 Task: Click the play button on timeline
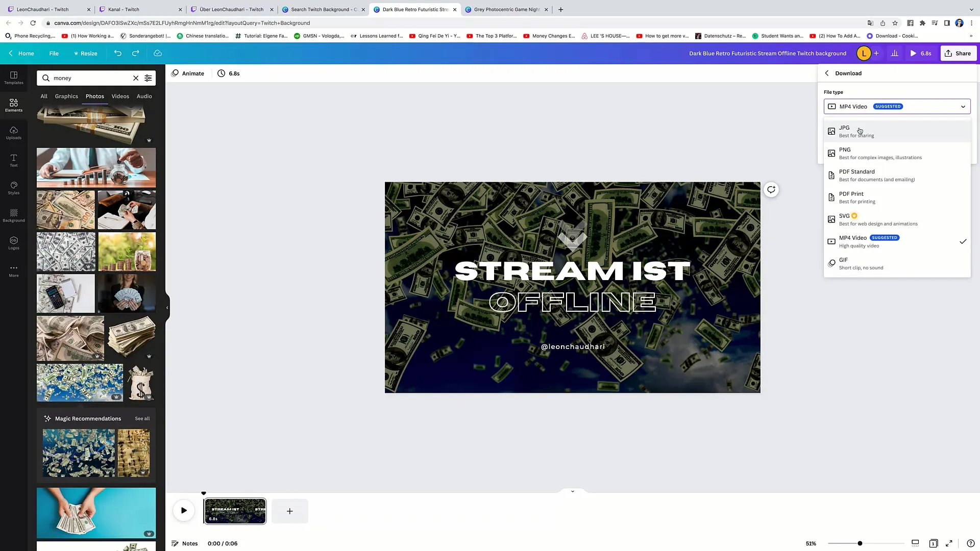point(183,511)
